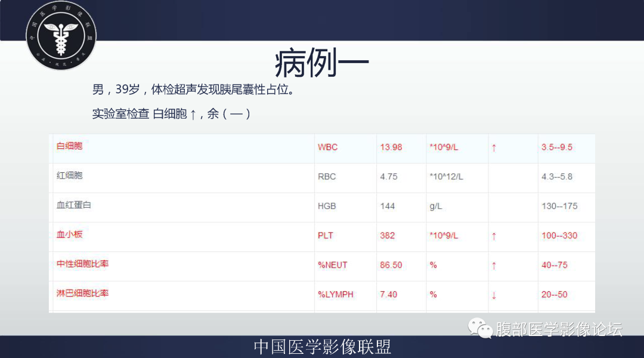Click the PLT unit *10^9/L
644x358 pixels.
(444, 236)
